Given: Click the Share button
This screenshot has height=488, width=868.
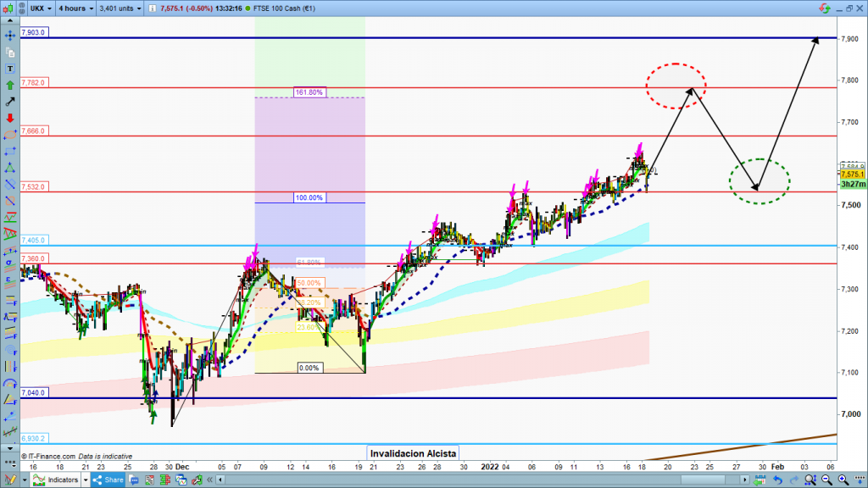Looking at the screenshot, I should click(108, 480).
